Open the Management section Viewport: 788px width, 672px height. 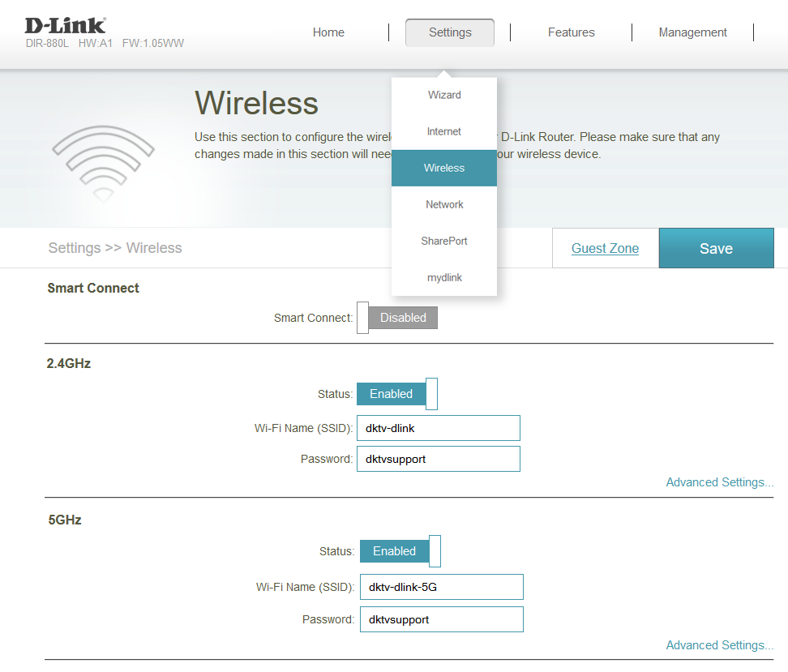pos(692,32)
